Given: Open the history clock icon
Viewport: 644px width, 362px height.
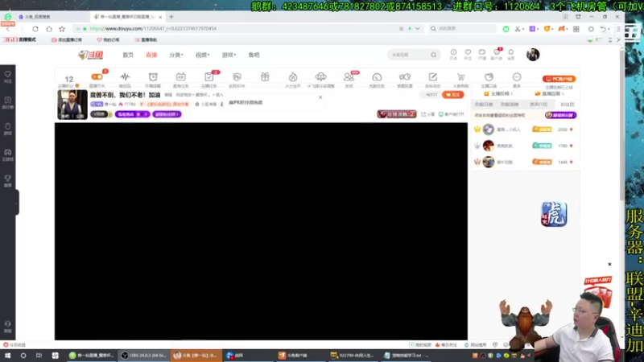Looking at the screenshot, I should point(453,54).
